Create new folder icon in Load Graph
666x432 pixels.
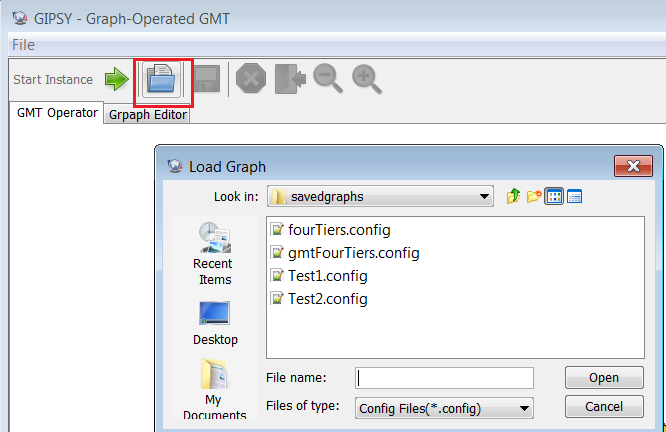point(534,196)
